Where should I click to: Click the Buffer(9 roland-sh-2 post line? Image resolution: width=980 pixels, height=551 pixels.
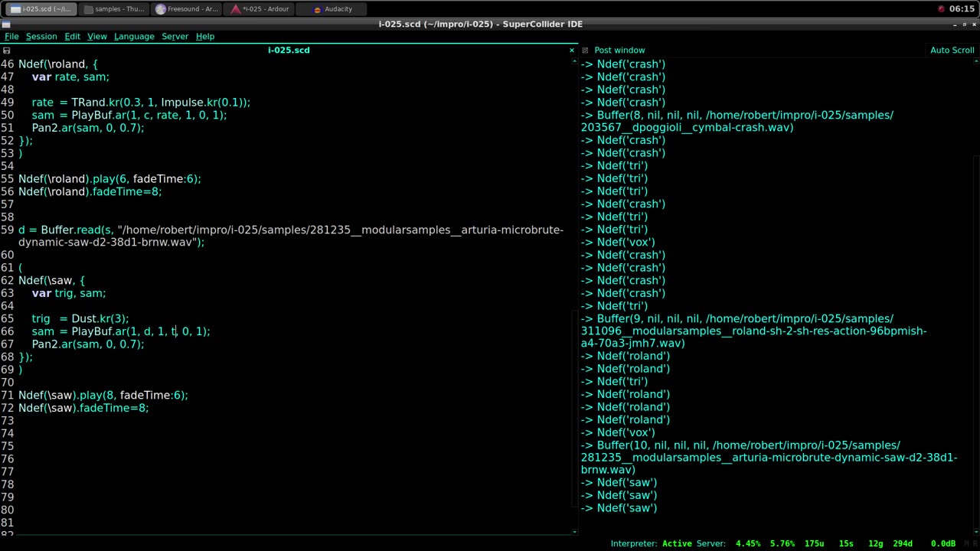point(753,331)
